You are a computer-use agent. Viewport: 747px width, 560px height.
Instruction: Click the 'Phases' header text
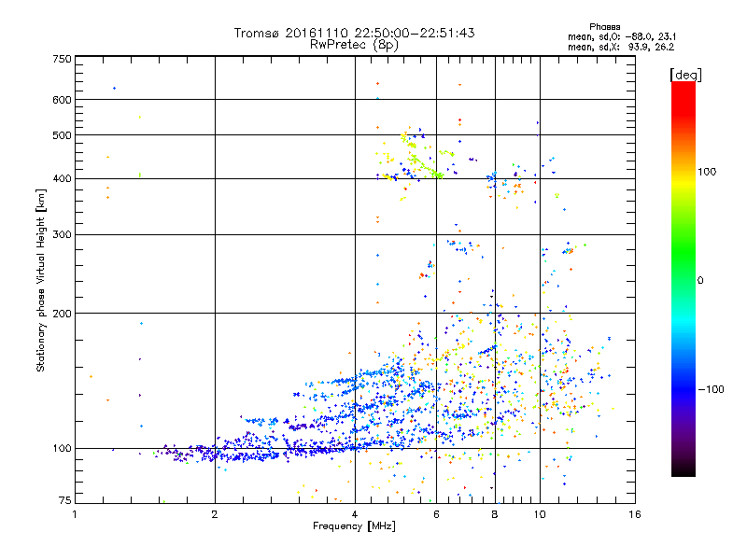[604, 27]
